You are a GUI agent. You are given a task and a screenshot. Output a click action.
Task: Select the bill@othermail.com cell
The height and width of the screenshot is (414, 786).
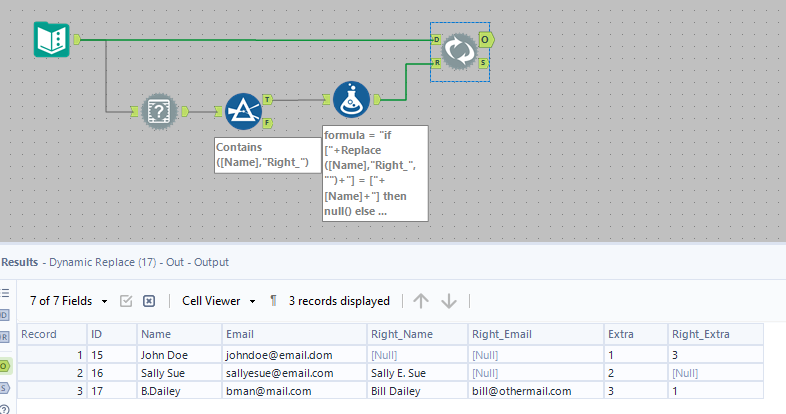(536, 391)
